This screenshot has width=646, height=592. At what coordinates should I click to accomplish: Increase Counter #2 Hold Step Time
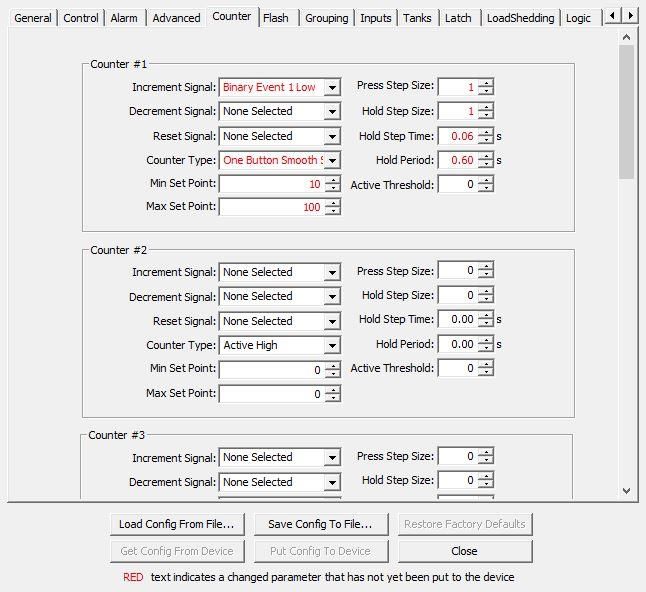pyautogui.click(x=486, y=315)
